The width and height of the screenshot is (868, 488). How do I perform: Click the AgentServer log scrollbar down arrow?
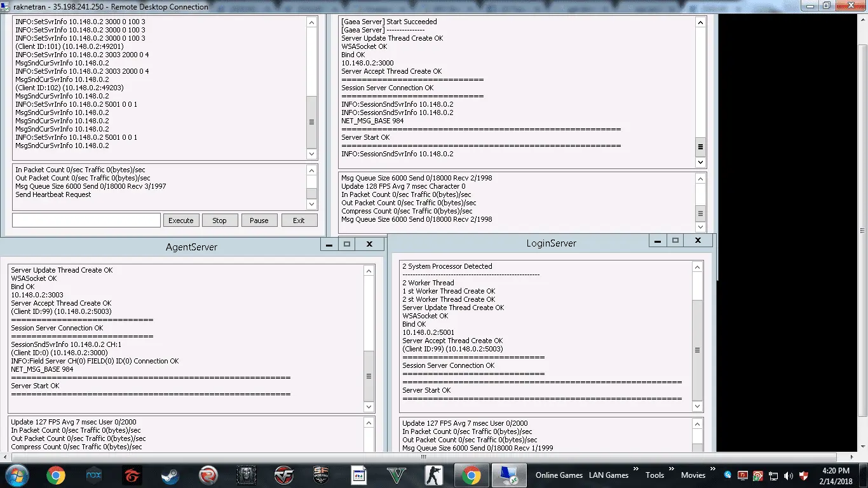pos(369,407)
